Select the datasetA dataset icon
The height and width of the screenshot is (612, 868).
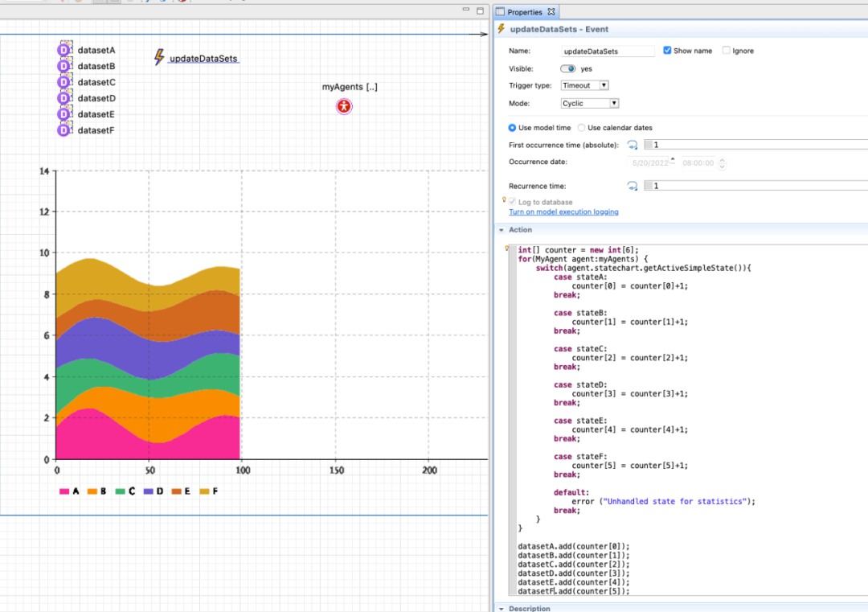pos(65,49)
